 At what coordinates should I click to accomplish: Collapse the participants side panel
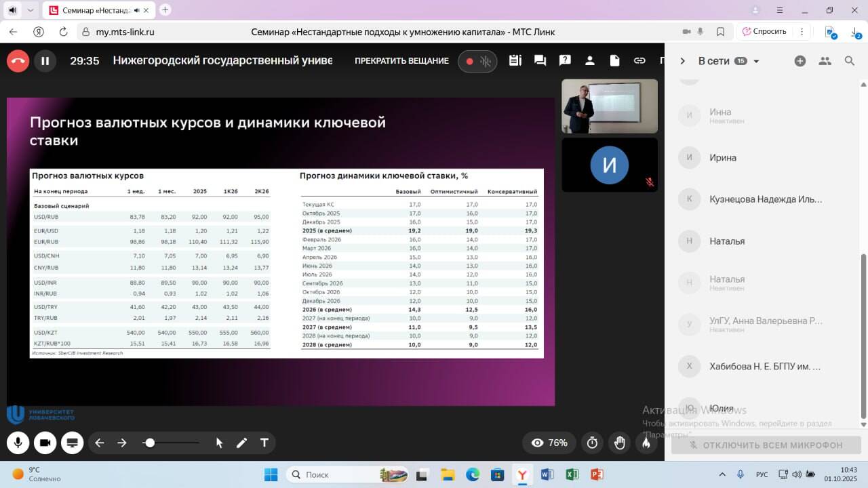tap(682, 61)
